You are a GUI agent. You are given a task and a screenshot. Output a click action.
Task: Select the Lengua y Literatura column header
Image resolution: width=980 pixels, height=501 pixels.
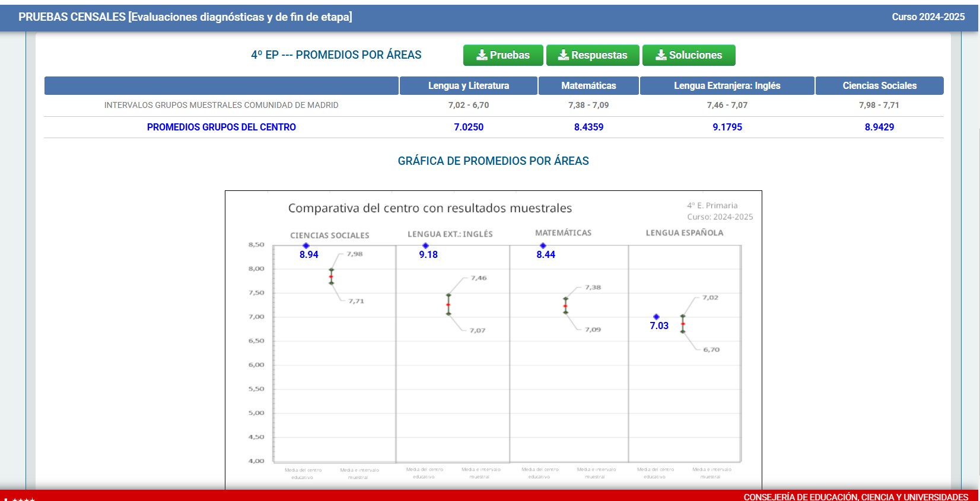point(469,85)
